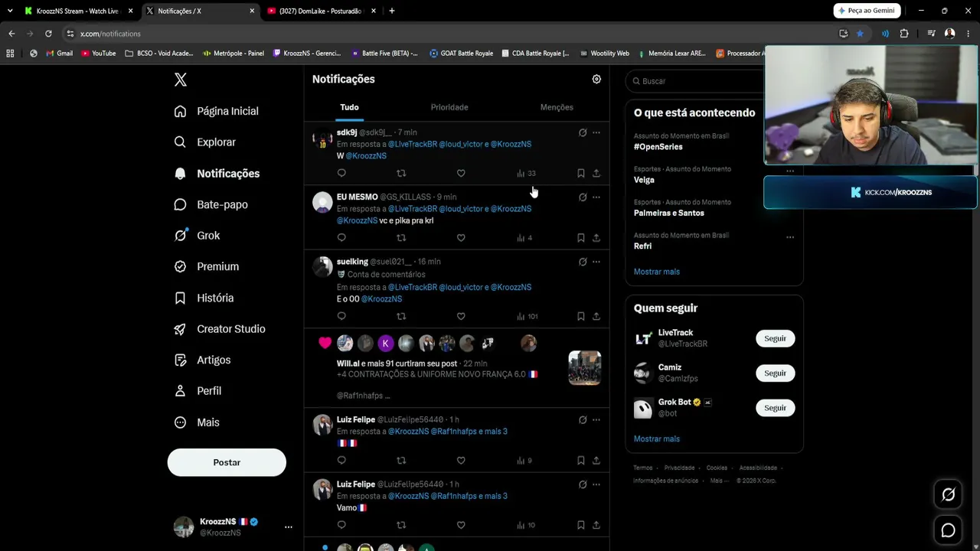This screenshot has height=551, width=980.
Task: Open the notifications settings gear
Action: pyautogui.click(x=596, y=79)
